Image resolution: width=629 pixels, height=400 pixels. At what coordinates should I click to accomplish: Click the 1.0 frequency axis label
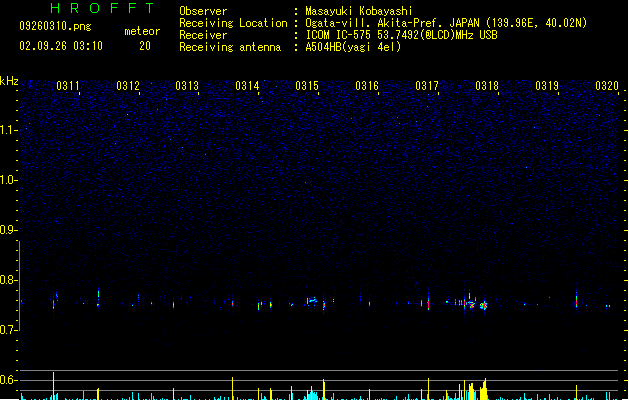coord(8,180)
